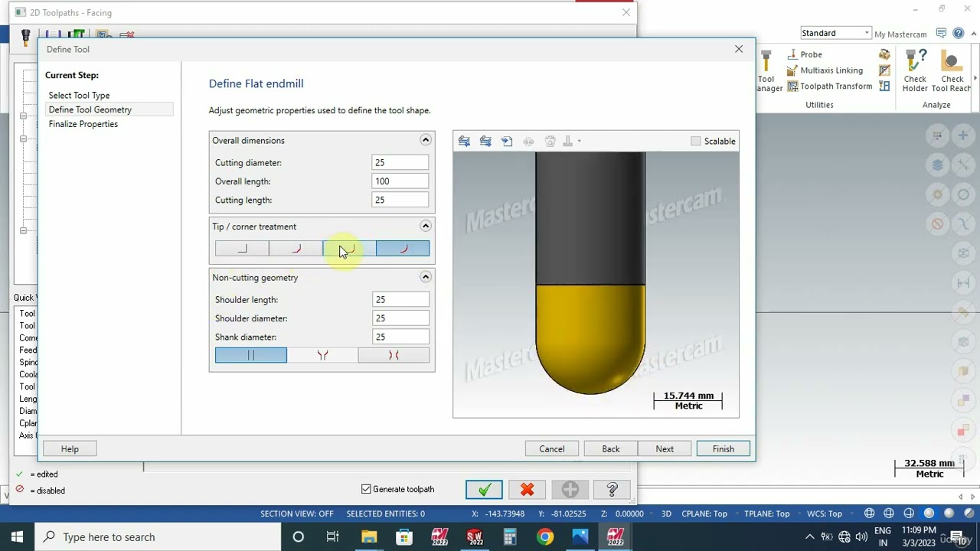The height and width of the screenshot is (551, 980).
Task: Click the tool layout icon in Utilities group
Action: (884, 86)
